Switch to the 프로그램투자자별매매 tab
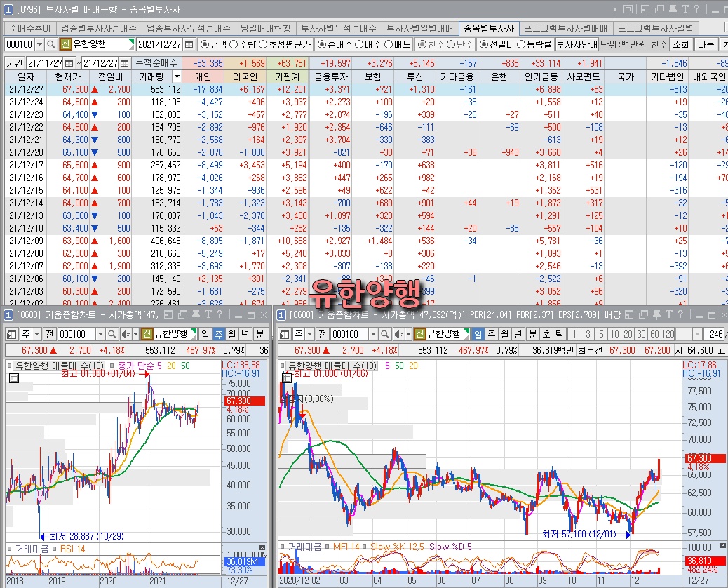The width and height of the screenshot is (728, 588). pyautogui.click(x=566, y=28)
